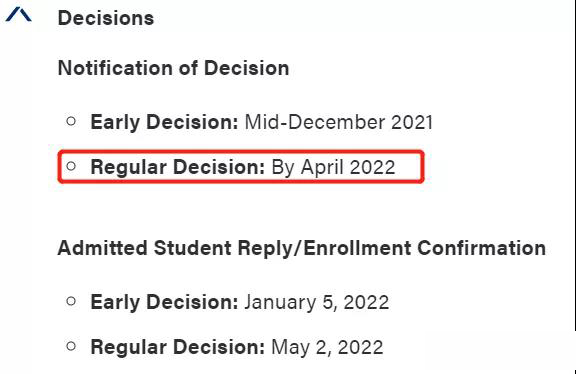Viewport: 576px width, 374px height.
Task: Select the Notification of Decision heading
Action: 173,68
